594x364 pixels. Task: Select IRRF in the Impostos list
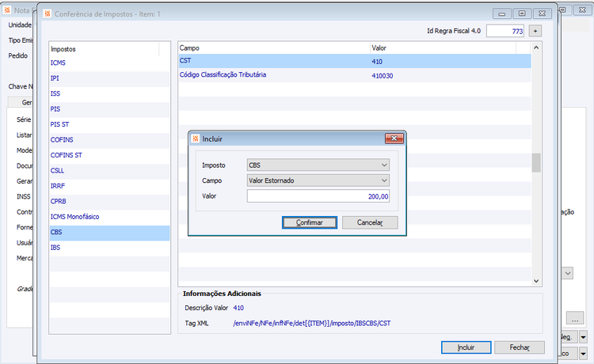coord(109,186)
